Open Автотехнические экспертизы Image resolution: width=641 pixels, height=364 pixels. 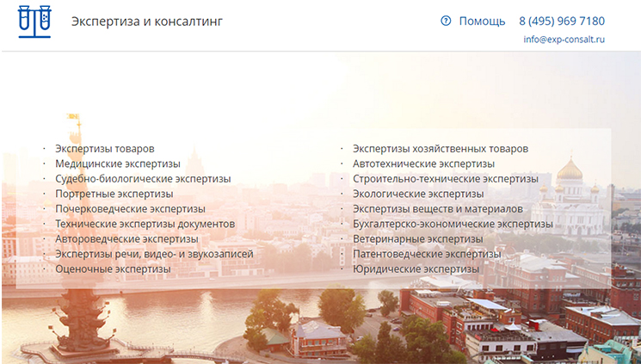(x=423, y=163)
